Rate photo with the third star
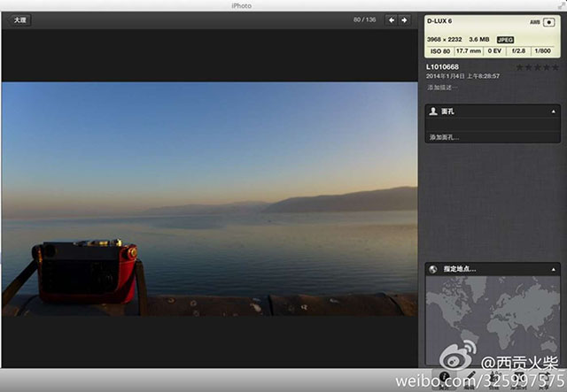Screen dimensions: 567x392 (538, 67)
